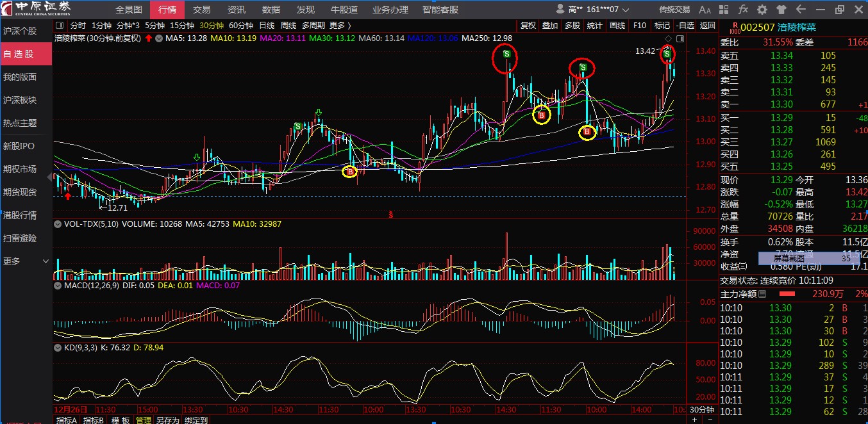The width and height of the screenshot is (868, 424).
Task: Click 另存为 at chart bottom
Action: click(167, 420)
